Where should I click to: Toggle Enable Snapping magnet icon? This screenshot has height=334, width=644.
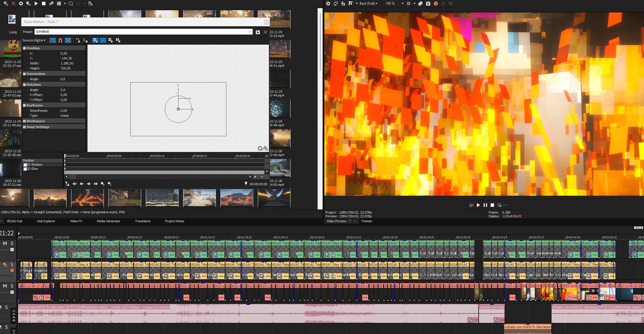tap(60, 40)
